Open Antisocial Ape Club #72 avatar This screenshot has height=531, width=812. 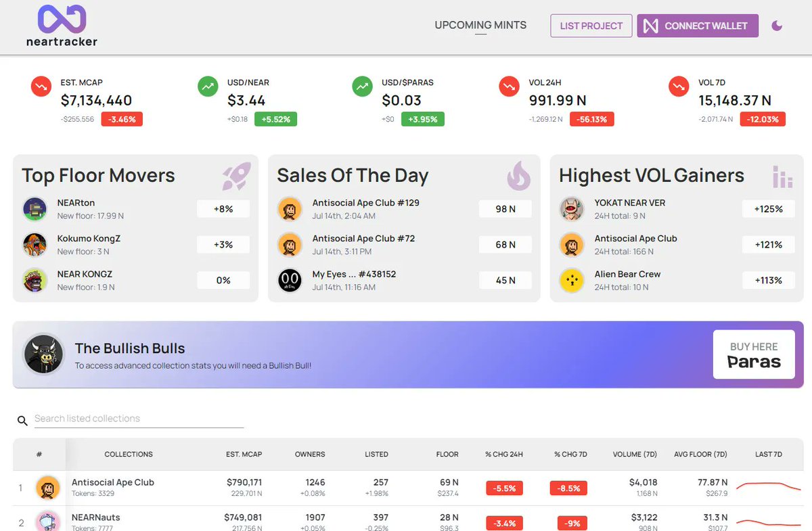tap(290, 245)
